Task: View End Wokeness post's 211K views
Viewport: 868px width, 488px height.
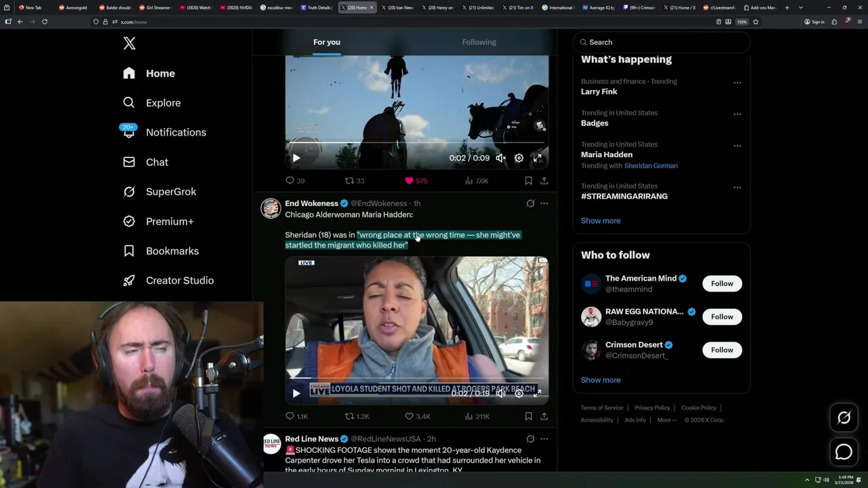Action: click(x=477, y=416)
